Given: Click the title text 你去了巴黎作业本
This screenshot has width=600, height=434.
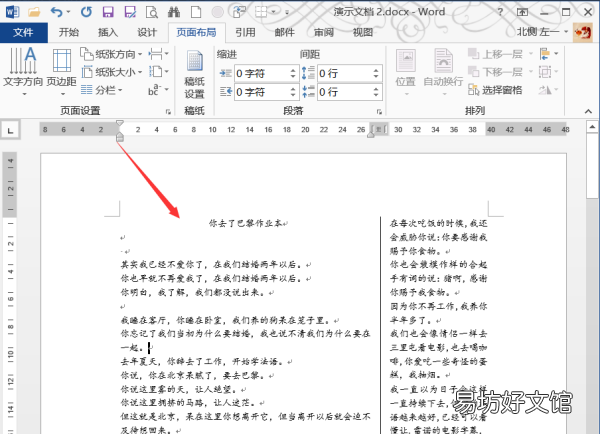Looking at the screenshot, I should [246, 223].
